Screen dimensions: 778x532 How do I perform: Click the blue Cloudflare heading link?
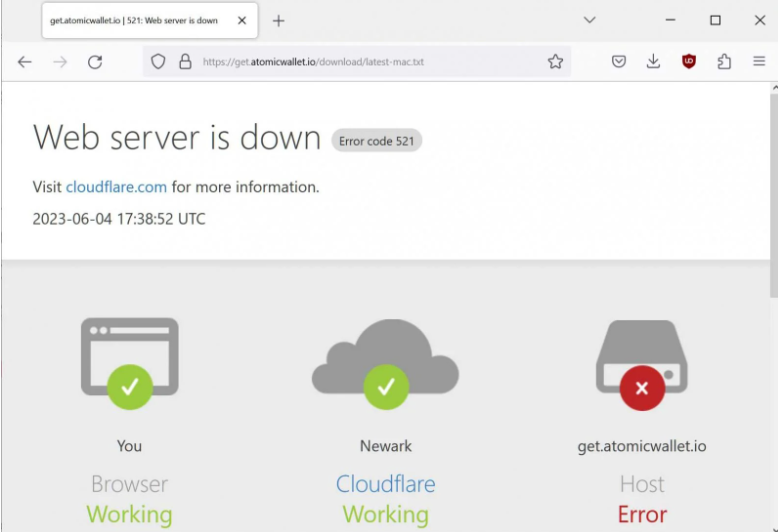[x=386, y=484]
